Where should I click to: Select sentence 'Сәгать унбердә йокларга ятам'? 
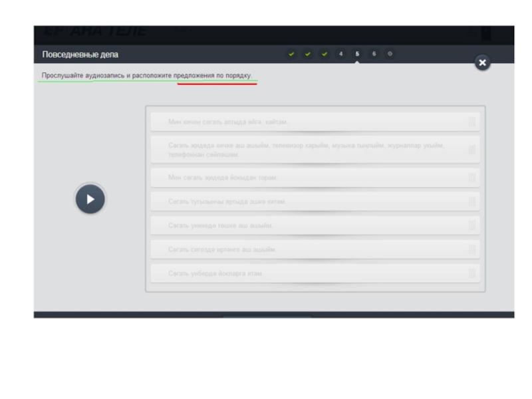point(315,273)
